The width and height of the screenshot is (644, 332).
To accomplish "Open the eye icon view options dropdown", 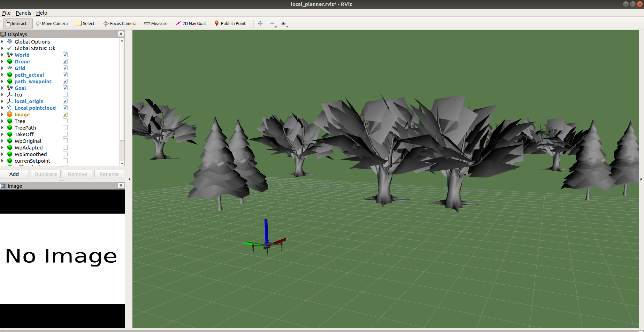I will point(284,24).
